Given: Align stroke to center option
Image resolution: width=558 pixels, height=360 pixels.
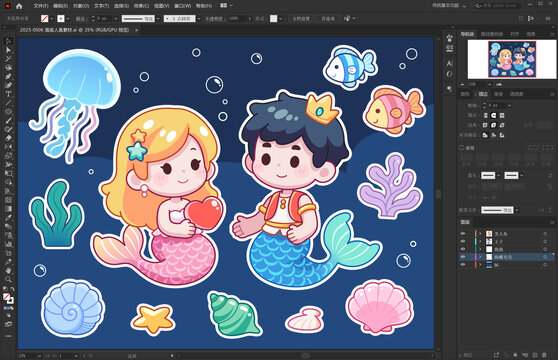Looking at the screenshot, I should pos(485,135).
